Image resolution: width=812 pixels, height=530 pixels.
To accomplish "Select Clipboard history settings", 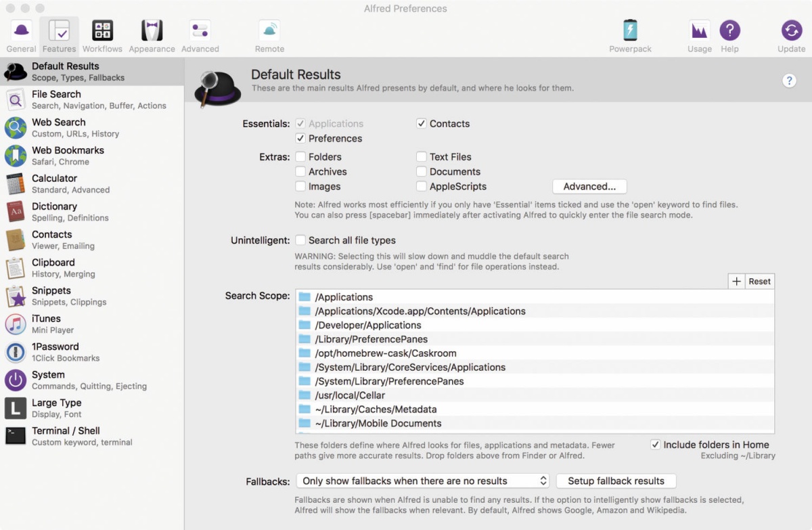I will tap(92, 268).
